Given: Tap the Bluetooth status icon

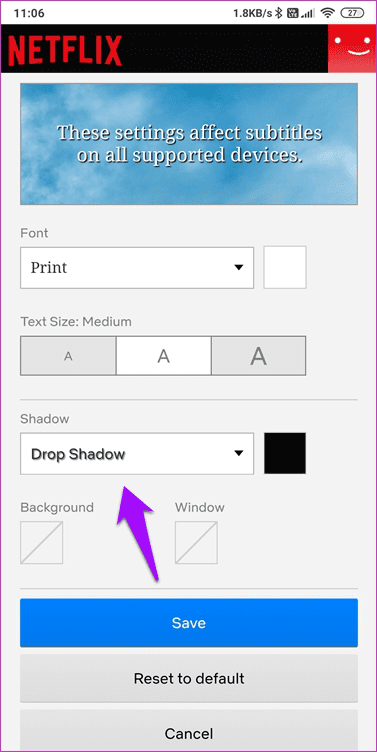Looking at the screenshot, I should [279, 13].
